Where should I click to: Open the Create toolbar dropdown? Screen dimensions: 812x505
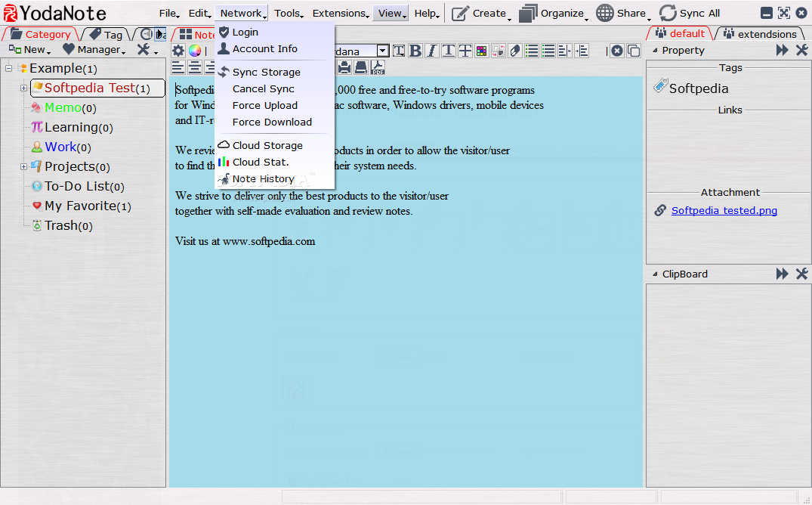(x=481, y=14)
